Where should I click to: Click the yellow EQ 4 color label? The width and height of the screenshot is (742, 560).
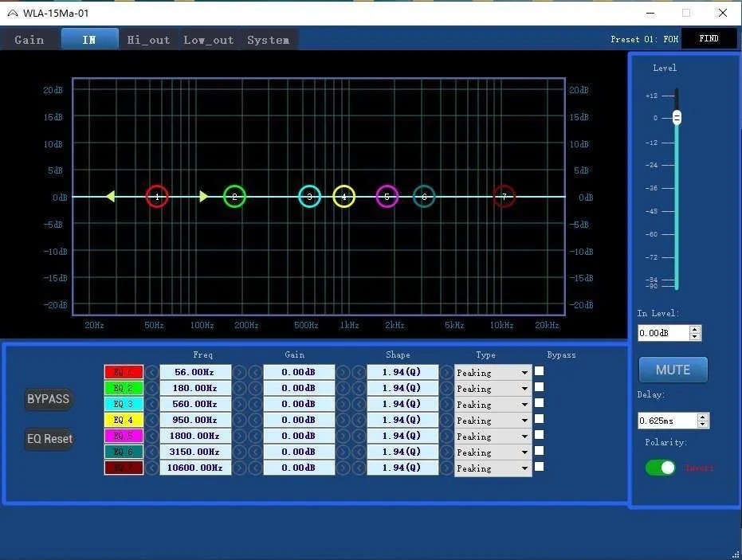pyautogui.click(x=124, y=420)
